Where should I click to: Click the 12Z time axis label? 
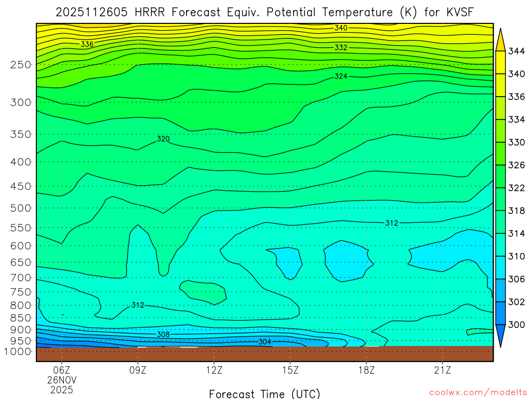214,370
